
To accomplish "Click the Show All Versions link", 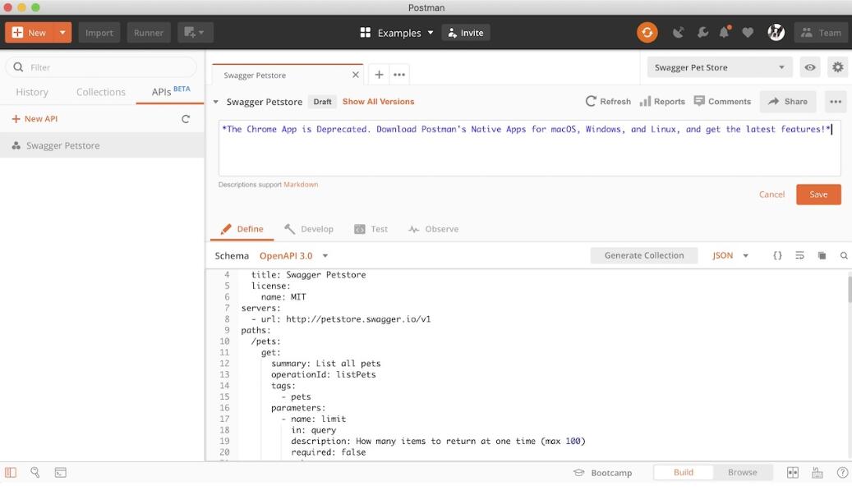I will click(378, 102).
